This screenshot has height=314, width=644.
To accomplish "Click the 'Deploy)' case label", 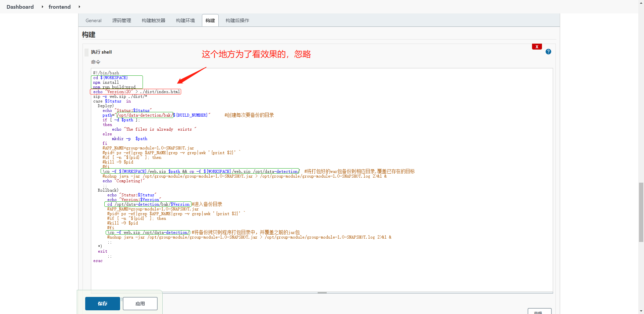I will pyautogui.click(x=106, y=106).
